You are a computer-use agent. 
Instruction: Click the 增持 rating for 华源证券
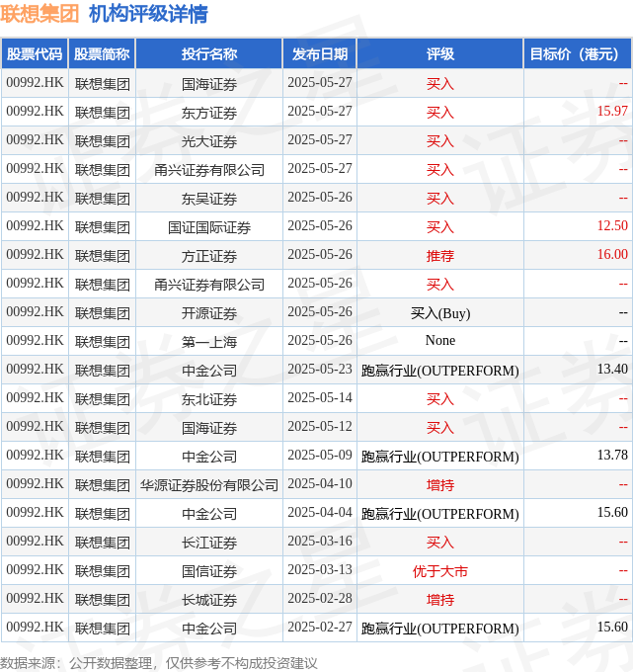pyautogui.click(x=439, y=485)
